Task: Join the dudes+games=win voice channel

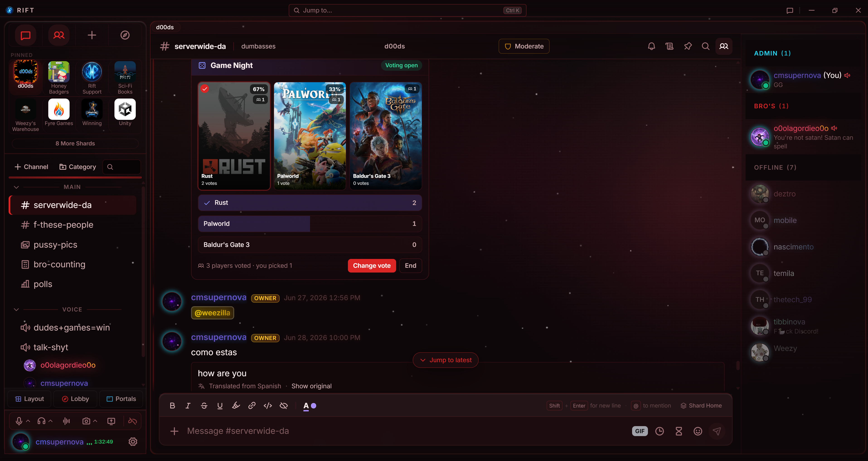Action: [x=73, y=328]
